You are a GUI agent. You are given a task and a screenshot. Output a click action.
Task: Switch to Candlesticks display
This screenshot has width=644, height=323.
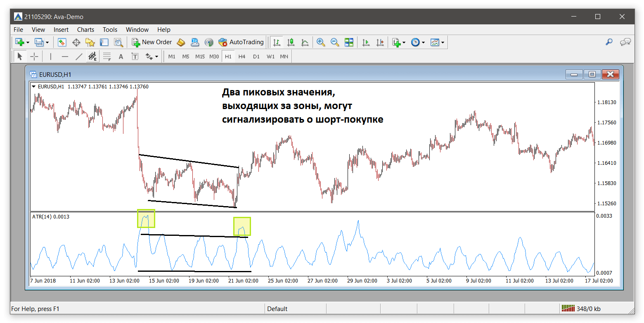[x=291, y=42]
